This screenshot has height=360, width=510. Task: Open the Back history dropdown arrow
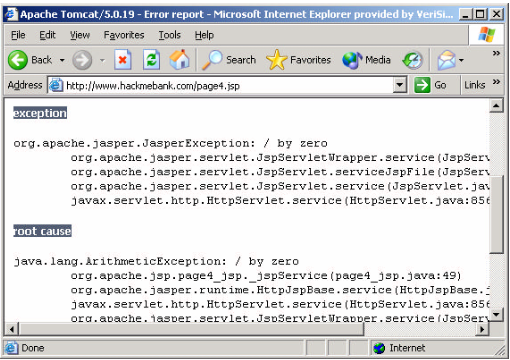pos(62,60)
